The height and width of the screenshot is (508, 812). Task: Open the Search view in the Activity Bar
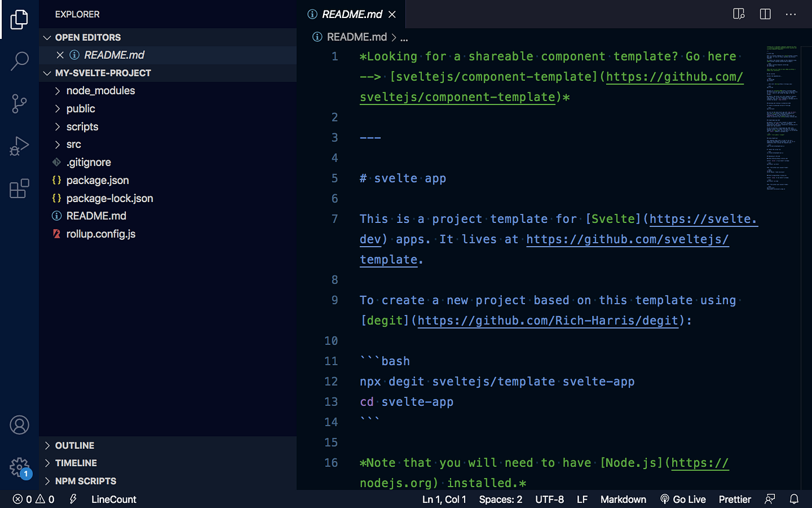point(19,60)
